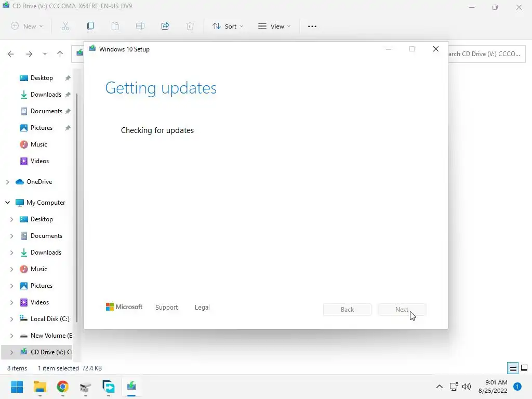Collapse the My Computer tree node
Screen dimensions: 532x399
[7, 203]
